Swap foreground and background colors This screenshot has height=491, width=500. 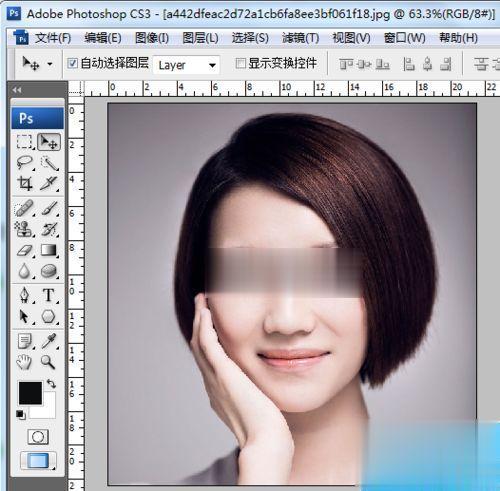click(51, 384)
